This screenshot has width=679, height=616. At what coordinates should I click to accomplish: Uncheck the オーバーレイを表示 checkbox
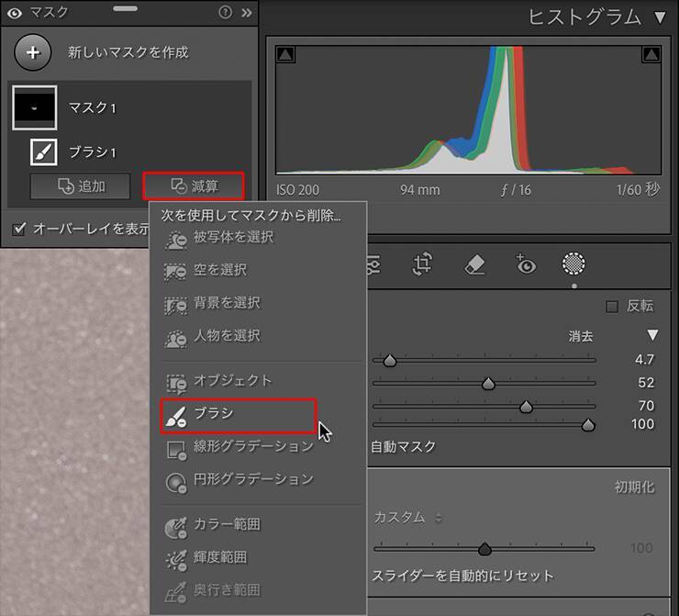19,228
